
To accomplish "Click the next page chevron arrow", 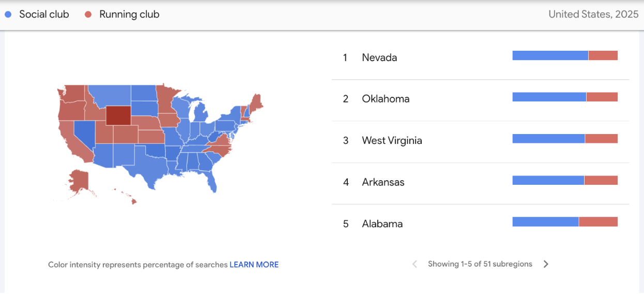I will click(x=546, y=264).
